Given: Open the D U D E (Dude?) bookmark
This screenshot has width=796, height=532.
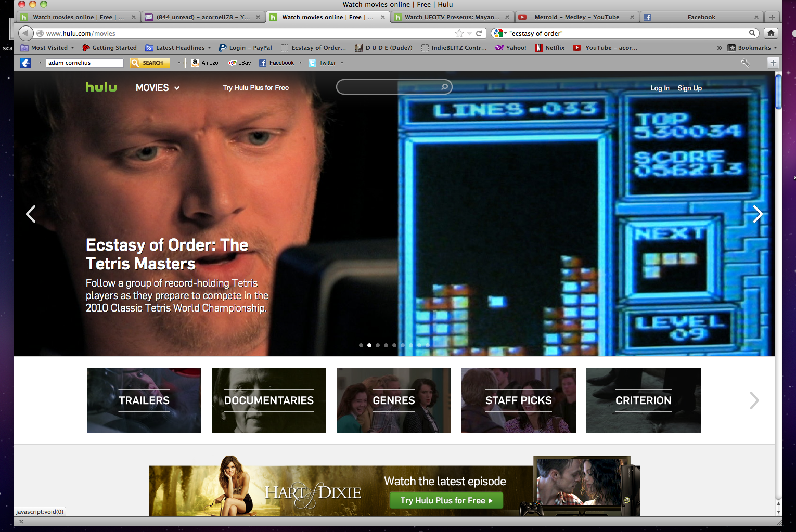Looking at the screenshot, I should click(383, 48).
